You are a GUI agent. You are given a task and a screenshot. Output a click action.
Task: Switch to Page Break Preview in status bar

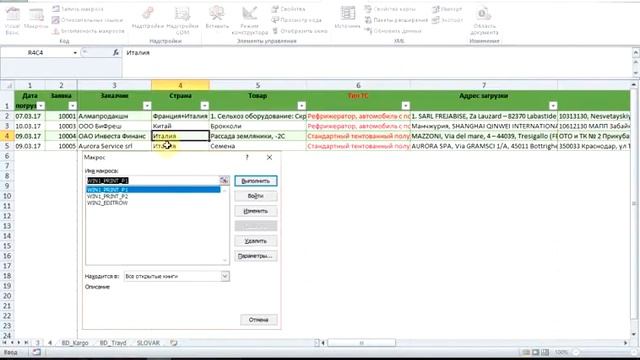click(545, 352)
